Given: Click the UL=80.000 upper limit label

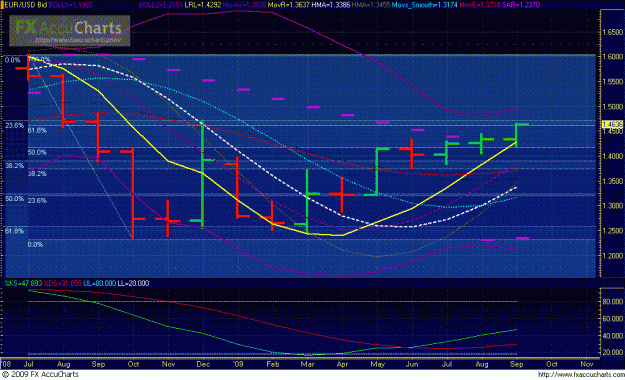Looking at the screenshot, I should (x=100, y=283).
